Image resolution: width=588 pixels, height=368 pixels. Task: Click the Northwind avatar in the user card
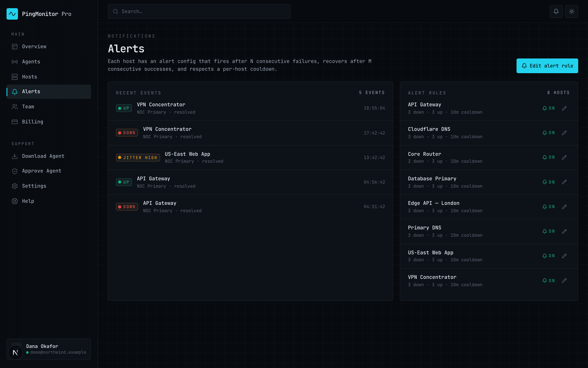click(15, 352)
